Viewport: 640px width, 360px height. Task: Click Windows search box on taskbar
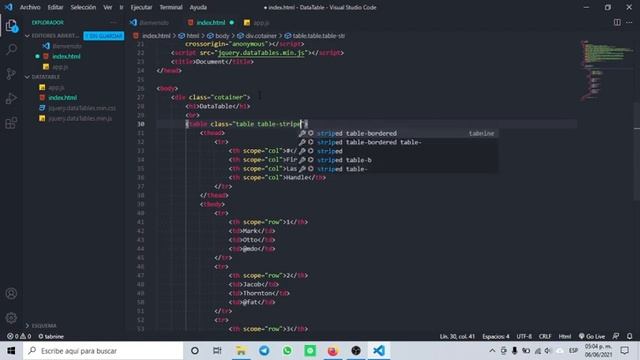tap(104, 351)
